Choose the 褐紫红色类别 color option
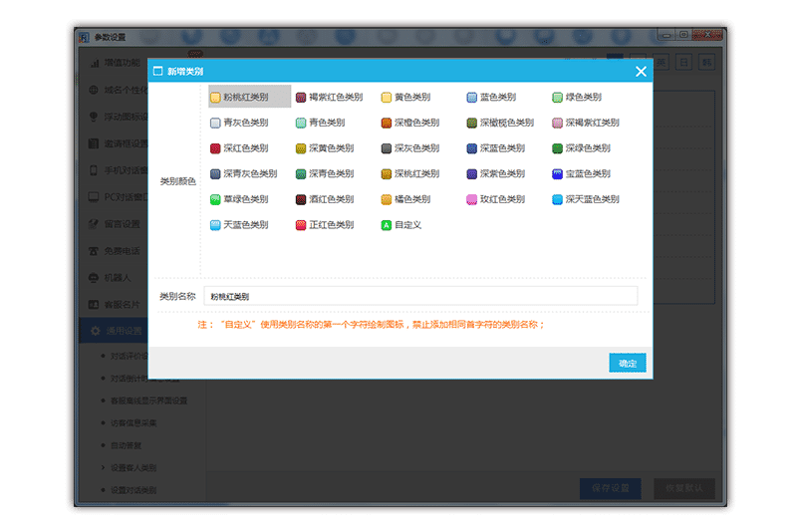Viewport: 797px width, 532px height. point(330,97)
